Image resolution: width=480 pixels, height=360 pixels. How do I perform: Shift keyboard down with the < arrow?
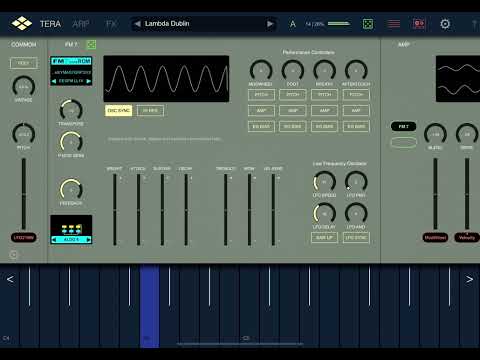coord(10,279)
